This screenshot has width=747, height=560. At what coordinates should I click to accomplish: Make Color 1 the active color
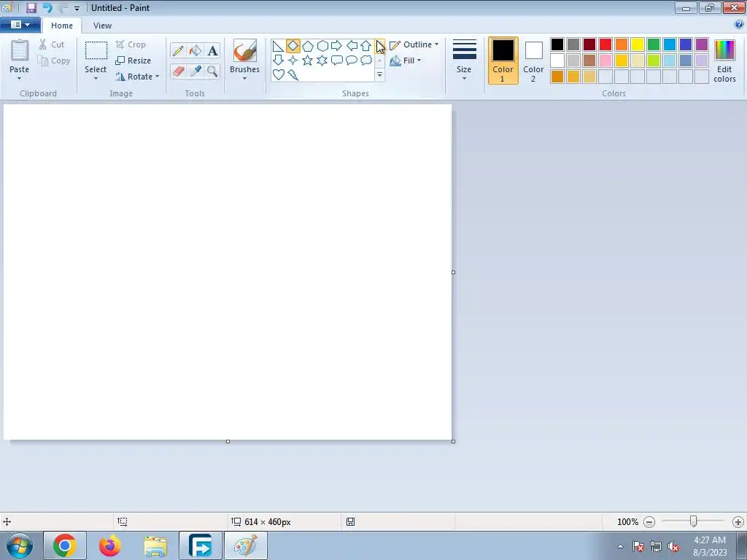[x=503, y=61]
